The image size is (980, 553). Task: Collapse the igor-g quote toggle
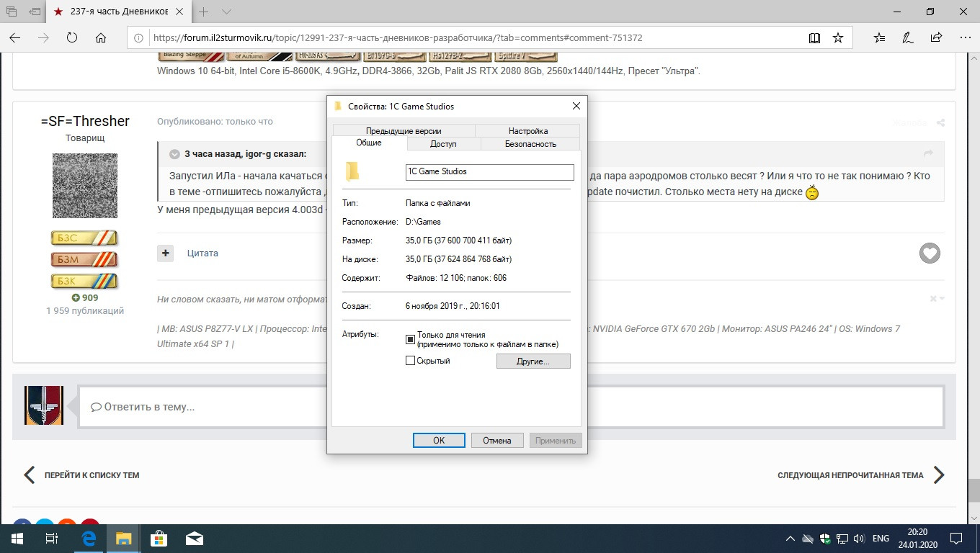click(x=174, y=154)
